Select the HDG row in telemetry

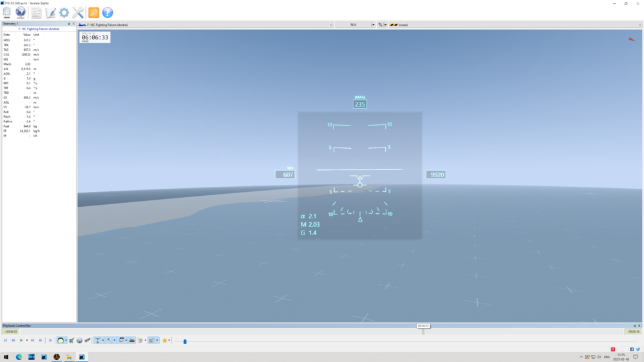point(39,41)
